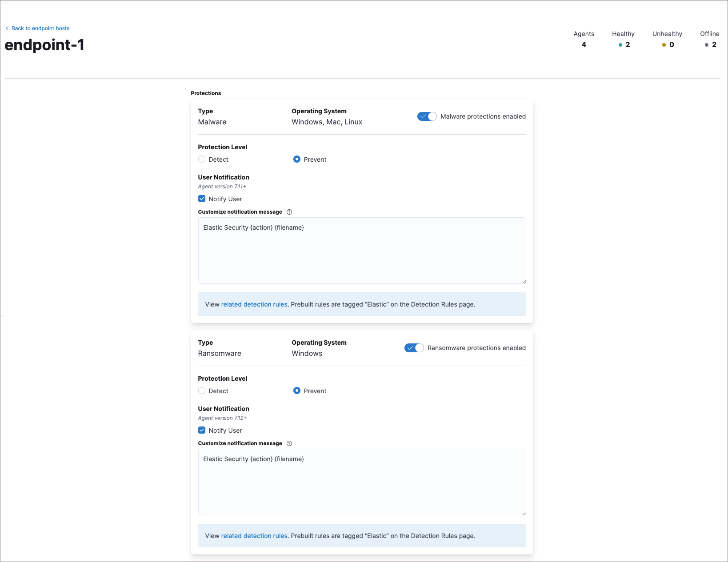This screenshot has width=728, height=562.
Task: Open related detection rules for Ransomware
Action: click(x=254, y=536)
